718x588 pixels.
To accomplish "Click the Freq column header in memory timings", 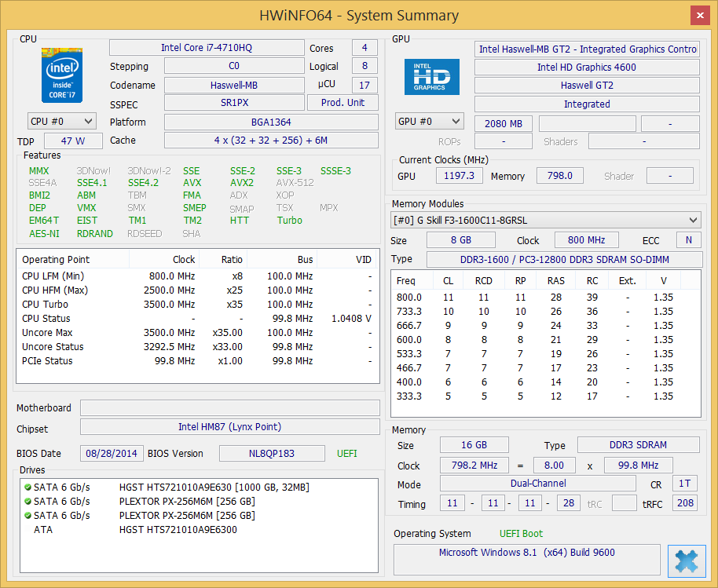I will 412,280.
